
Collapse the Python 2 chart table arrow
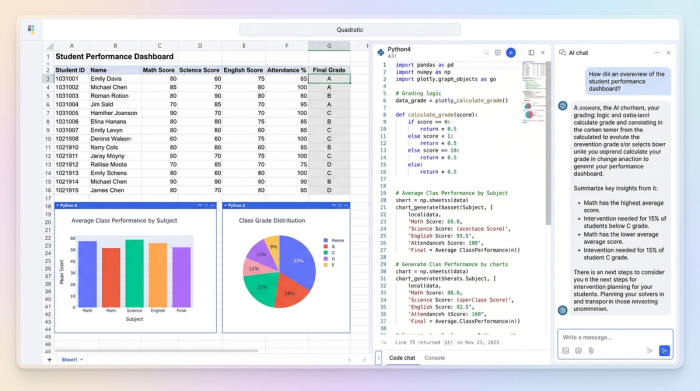tap(225, 205)
